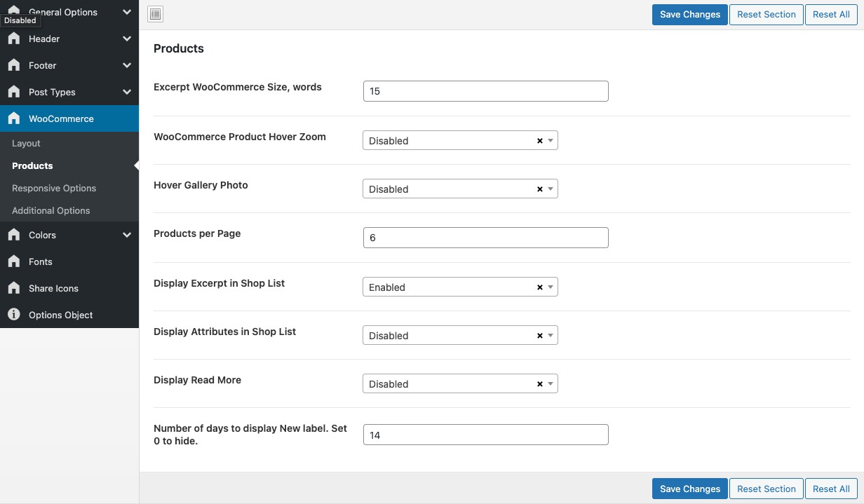Click the top Save Changes button
Viewport: 864px width, 504px height.
[x=690, y=14]
